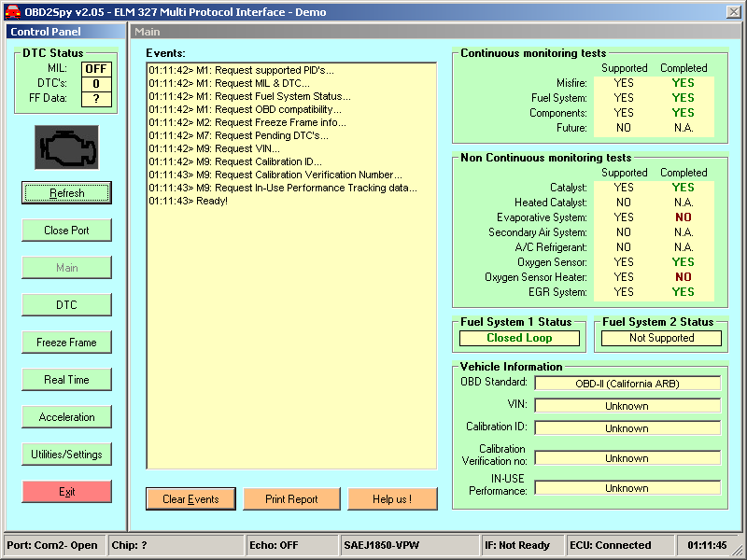The image size is (747, 560).
Task: Select the Request VIN event line
Action: (214, 148)
